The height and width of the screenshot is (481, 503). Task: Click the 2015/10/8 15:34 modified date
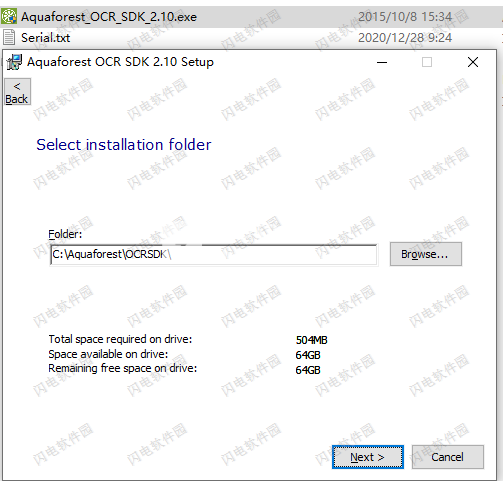click(405, 17)
